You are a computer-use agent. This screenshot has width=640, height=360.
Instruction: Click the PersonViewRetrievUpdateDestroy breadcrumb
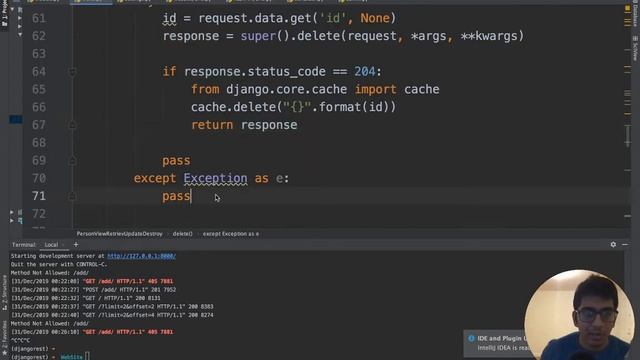tap(119, 234)
